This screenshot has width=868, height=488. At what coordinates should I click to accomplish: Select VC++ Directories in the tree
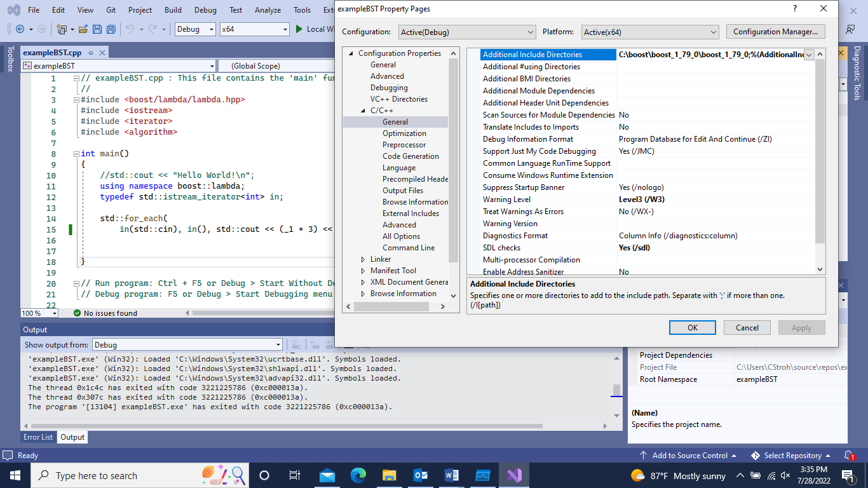click(399, 99)
